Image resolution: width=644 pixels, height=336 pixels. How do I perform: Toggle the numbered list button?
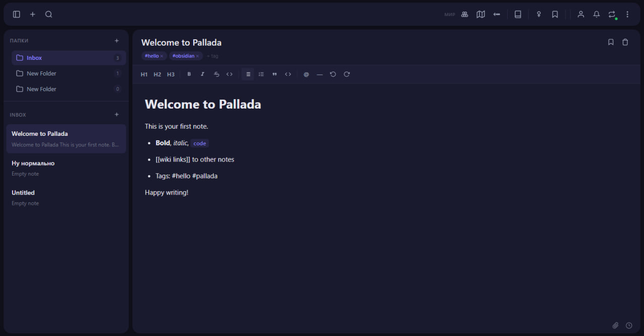(x=261, y=74)
